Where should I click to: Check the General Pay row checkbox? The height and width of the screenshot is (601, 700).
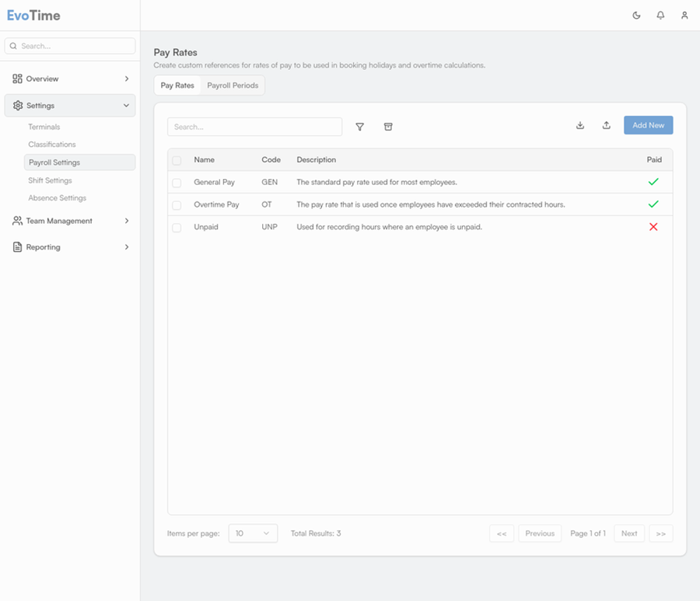[177, 183]
